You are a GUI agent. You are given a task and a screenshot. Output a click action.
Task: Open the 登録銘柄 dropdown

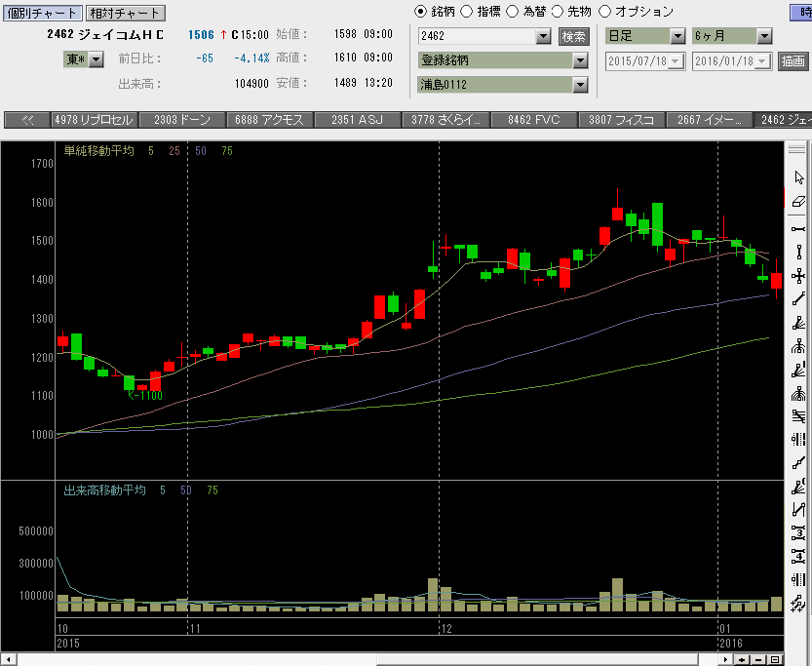coord(581,60)
